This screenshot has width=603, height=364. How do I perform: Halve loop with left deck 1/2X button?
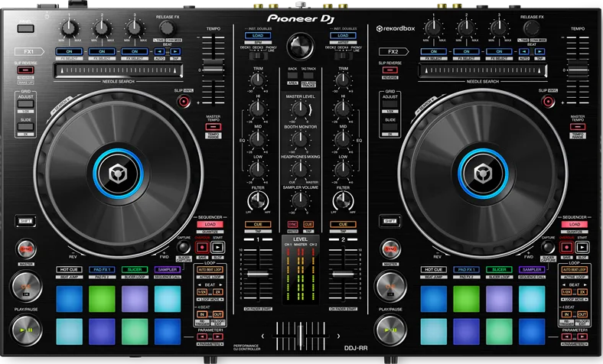[202, 292]
